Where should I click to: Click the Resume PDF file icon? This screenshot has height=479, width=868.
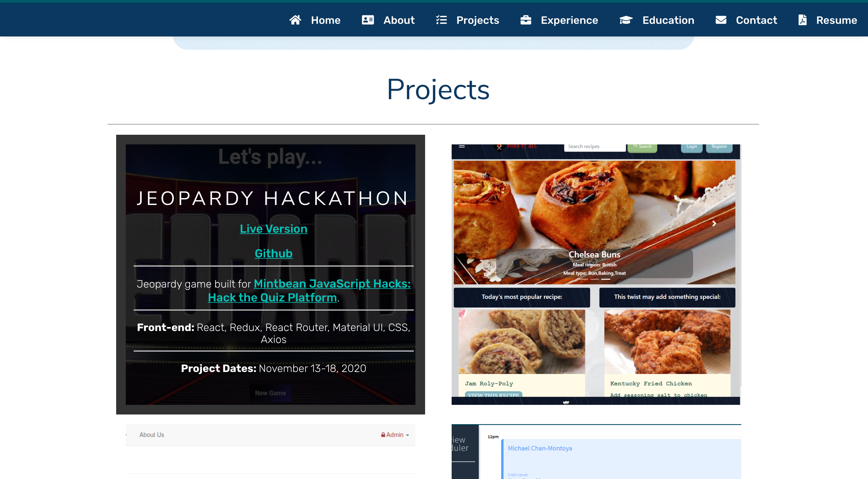pos(802,20)
